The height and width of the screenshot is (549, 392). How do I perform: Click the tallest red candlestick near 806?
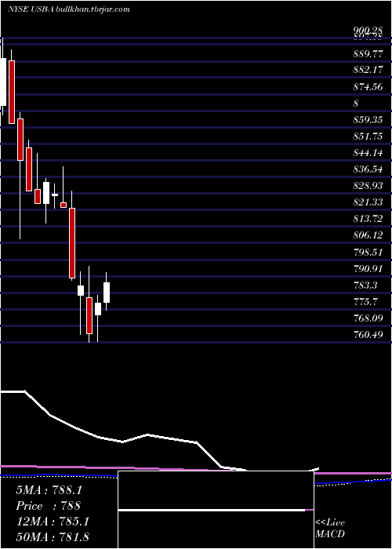(x=72, y=243)
